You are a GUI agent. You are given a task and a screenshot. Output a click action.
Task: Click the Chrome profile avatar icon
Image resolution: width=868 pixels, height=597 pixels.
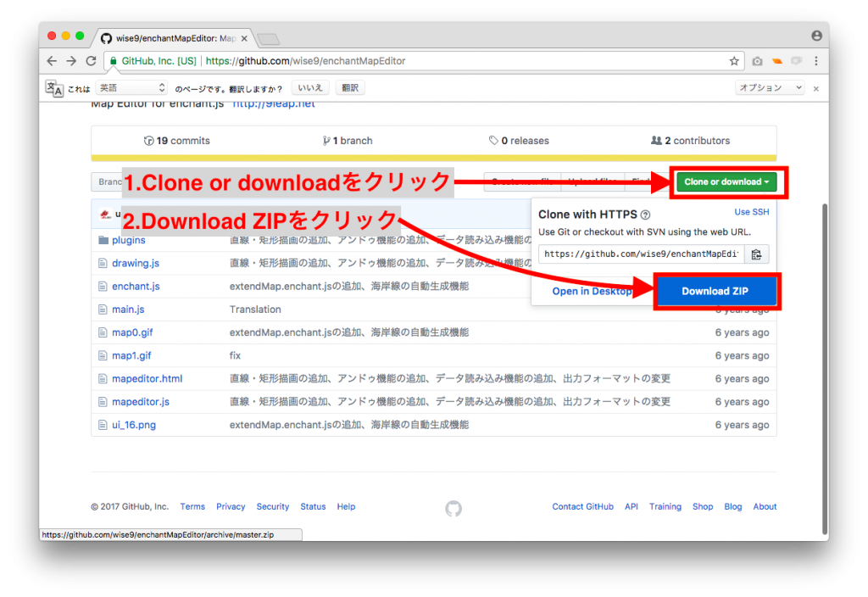[x=816, y=36]
